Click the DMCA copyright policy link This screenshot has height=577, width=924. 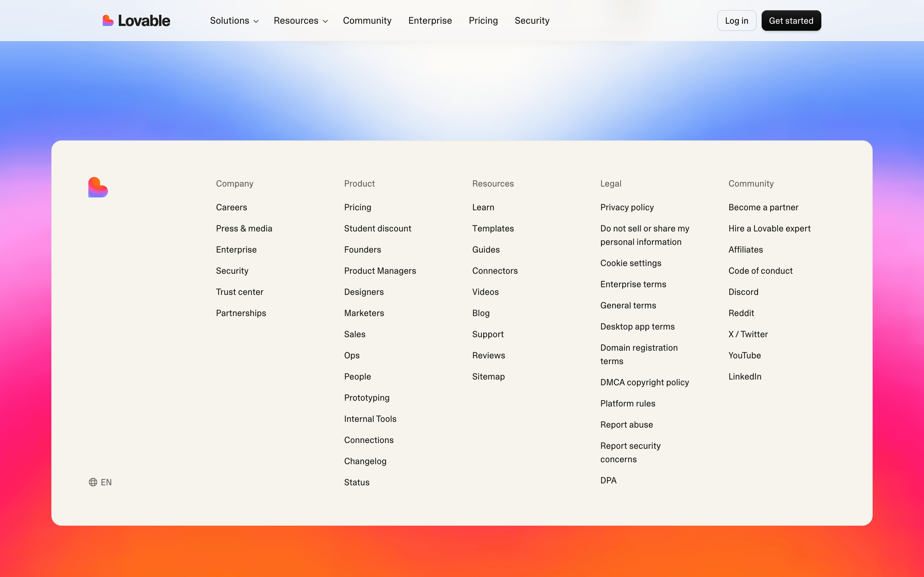[x=645, y=382]
